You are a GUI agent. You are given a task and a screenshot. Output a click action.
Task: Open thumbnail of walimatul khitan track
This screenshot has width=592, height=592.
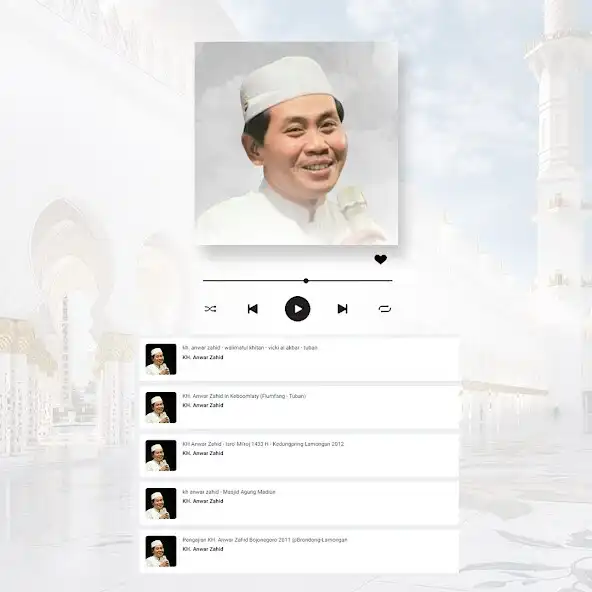pyautogui.click(x=161, y=359)
